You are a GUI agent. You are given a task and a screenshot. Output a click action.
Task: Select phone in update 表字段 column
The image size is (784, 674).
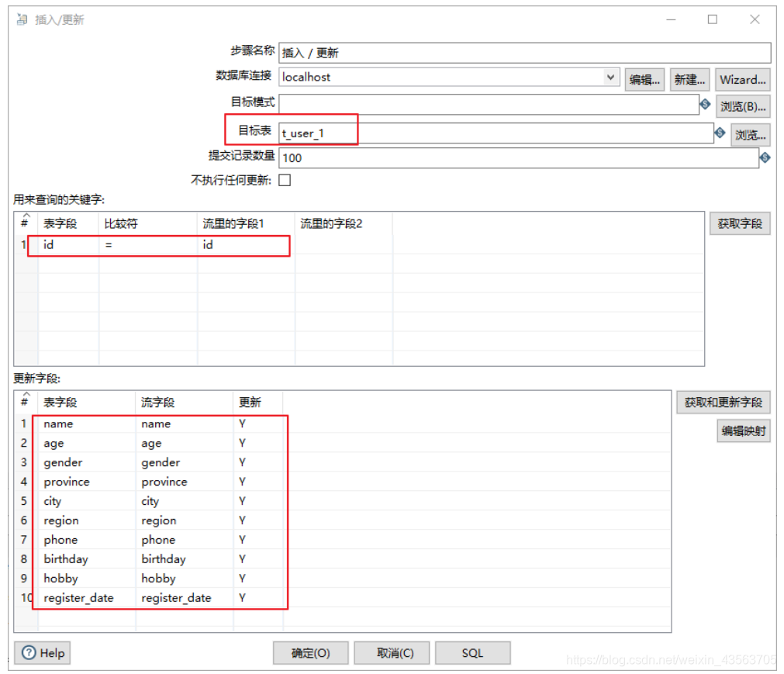tap(87, 540)
